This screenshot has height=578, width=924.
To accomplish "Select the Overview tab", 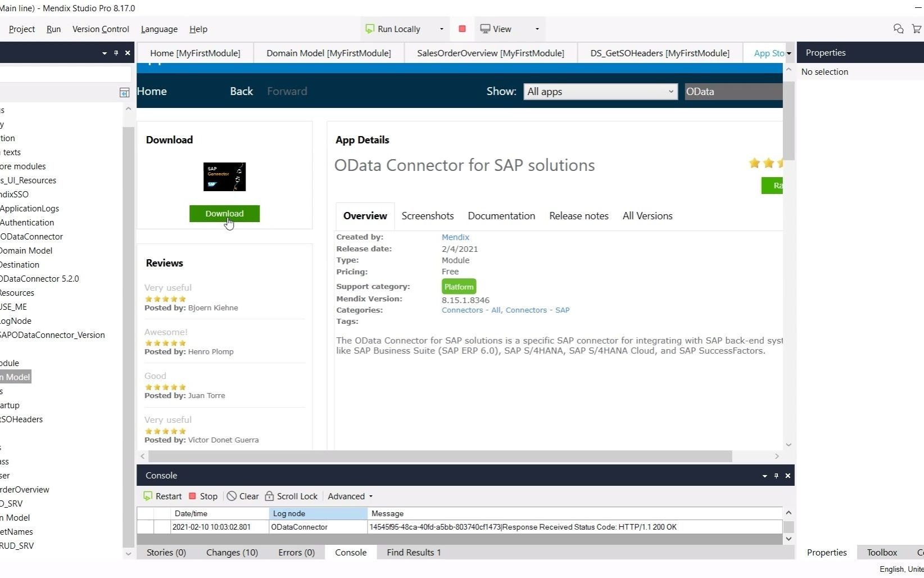I will pyautogui.click(x=365, y=216).
